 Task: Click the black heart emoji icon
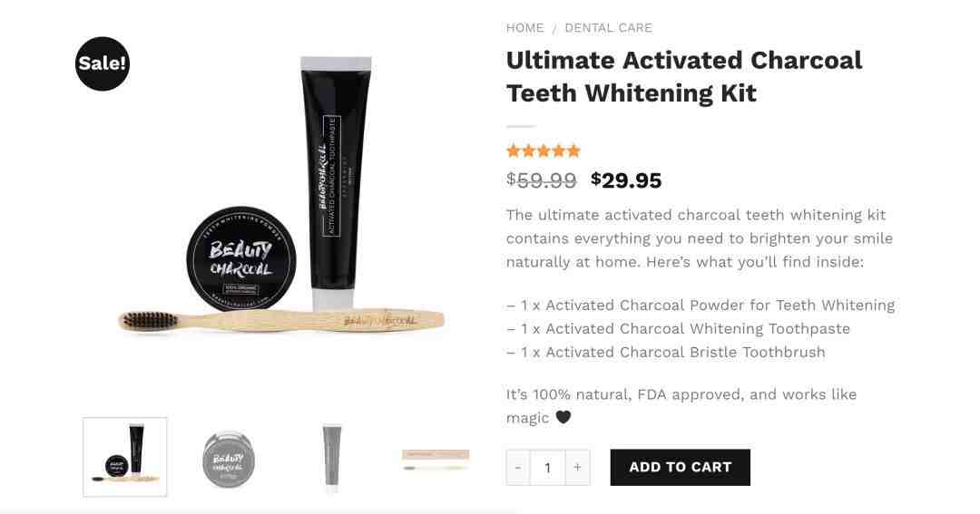click(563, 417)
